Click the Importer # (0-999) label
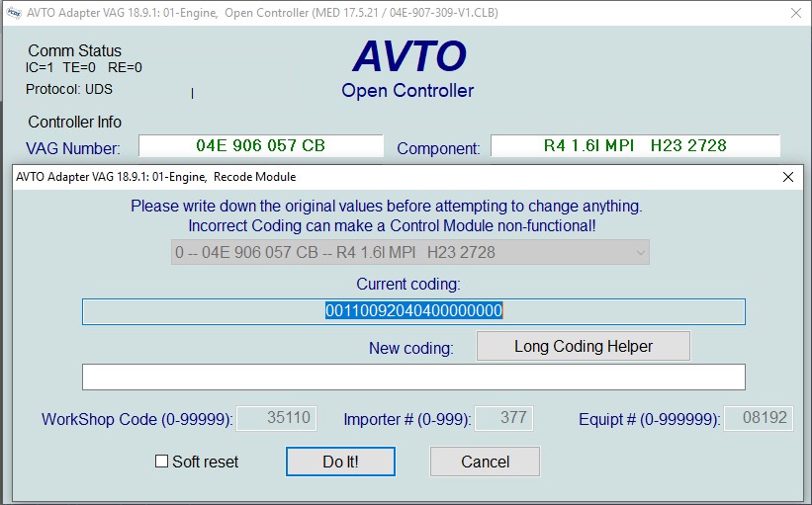The image size is (812, 505). [x=407, y=419]
